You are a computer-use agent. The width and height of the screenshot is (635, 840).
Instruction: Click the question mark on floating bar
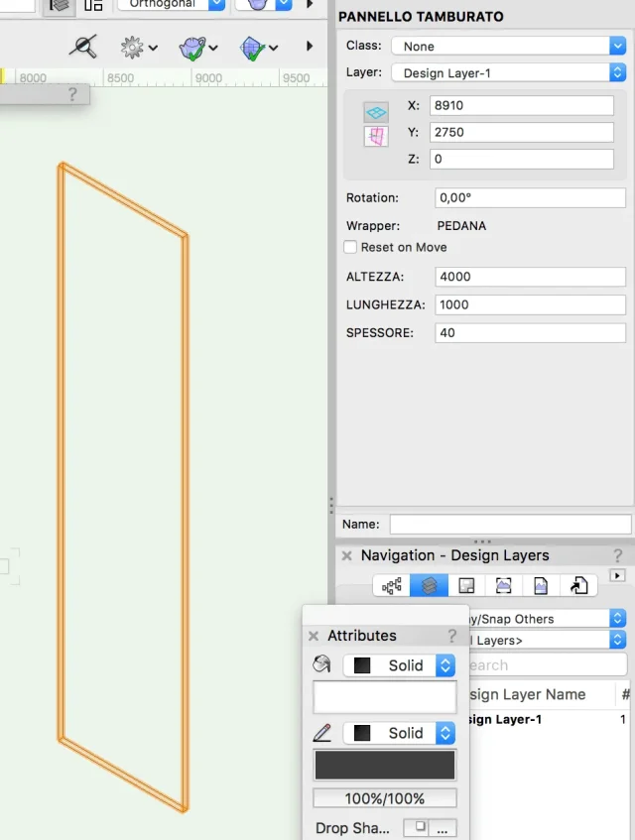click(x=72, y=94)
